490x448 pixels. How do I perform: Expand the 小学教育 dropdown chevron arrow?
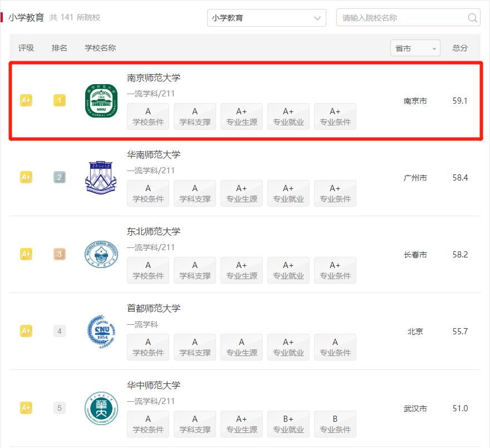pyautogui.click(x=316, y=18)
